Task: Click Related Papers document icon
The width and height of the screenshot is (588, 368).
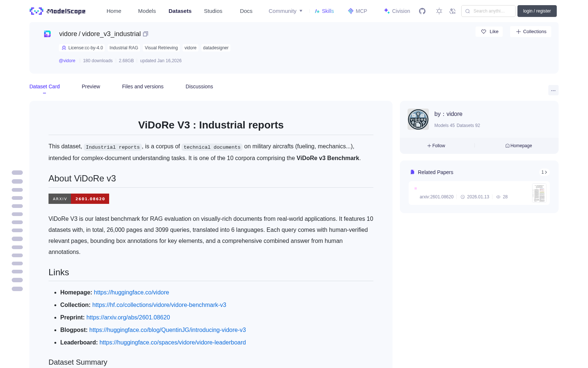Action: tap(412, 172)
